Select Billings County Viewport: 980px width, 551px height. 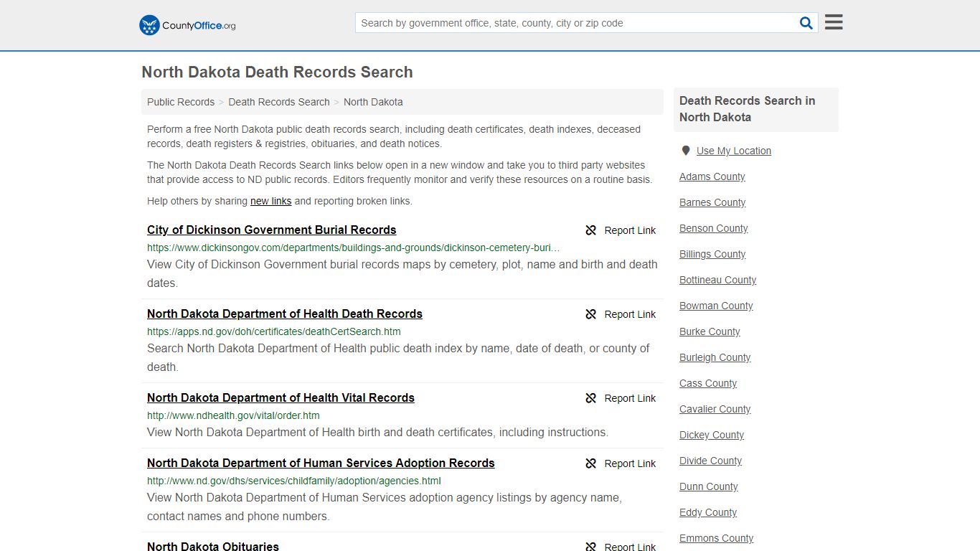712,254
